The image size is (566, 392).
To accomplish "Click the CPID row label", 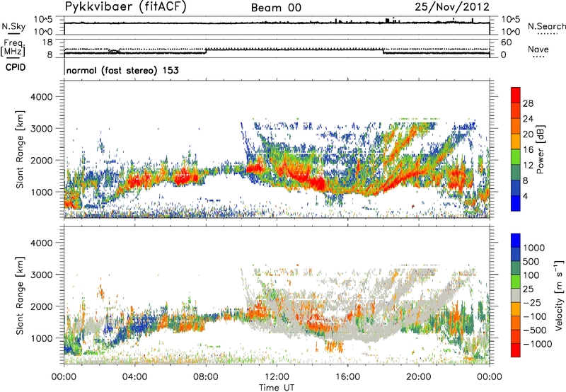I will 16,67.
